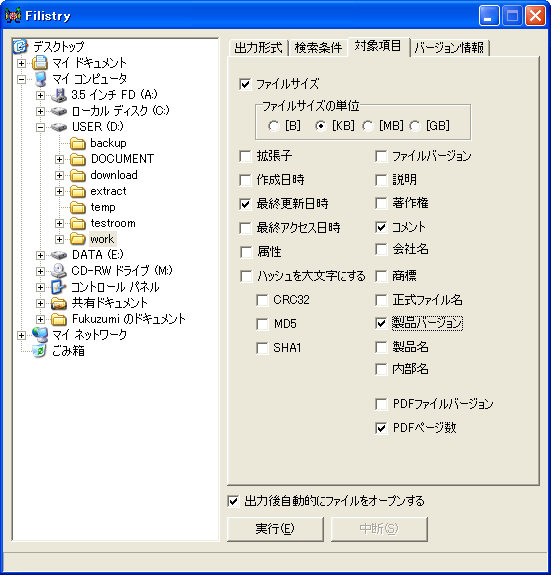Image resolution: width=551 pixels, height=575 pixels.
Task: Enable the 作成日時 checkbox
Action: tap(245, 180)
